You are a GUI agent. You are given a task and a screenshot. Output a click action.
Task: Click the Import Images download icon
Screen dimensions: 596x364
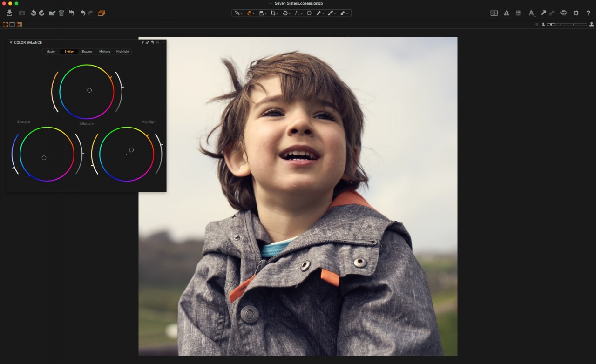click(10, 13)
